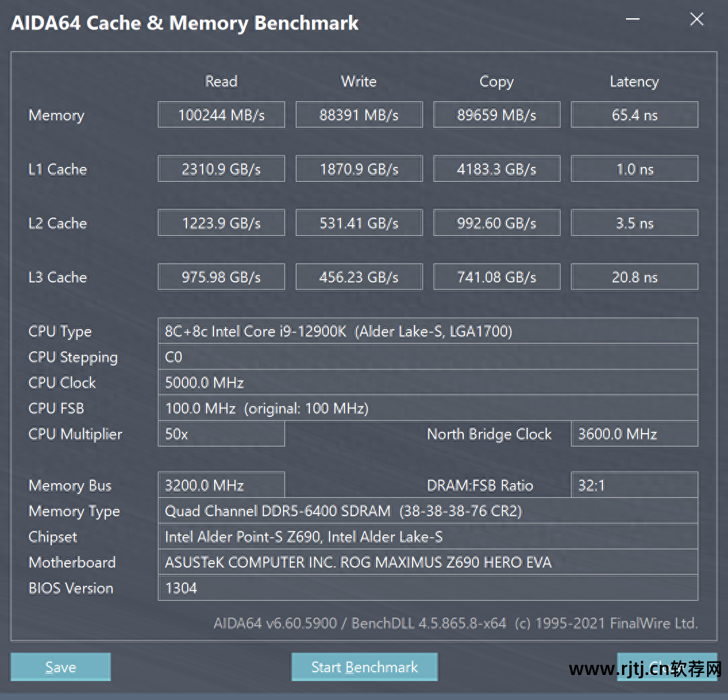
Task: Click the Memory Bus label
Action: click(70, 486)
